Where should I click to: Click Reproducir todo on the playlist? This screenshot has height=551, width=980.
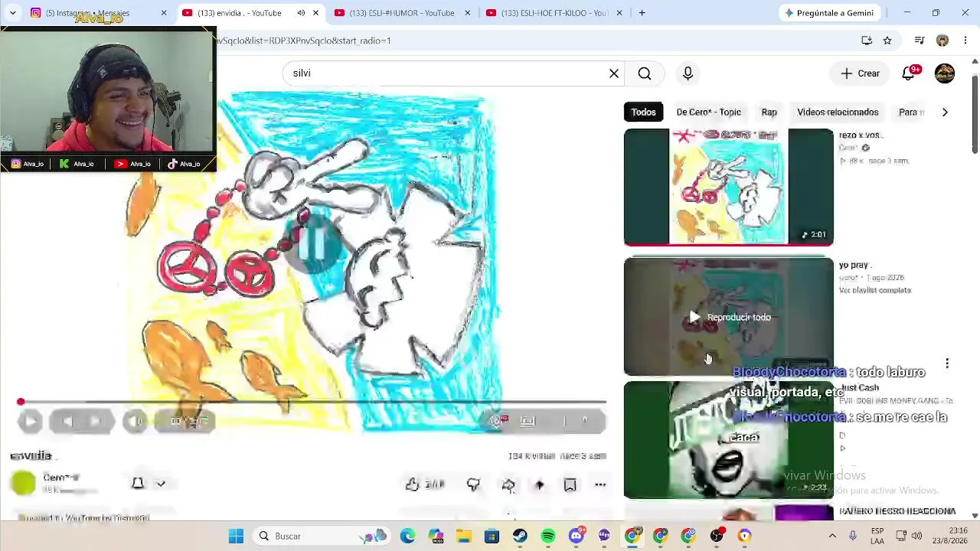pyautogui.click(x=730, y=318)
